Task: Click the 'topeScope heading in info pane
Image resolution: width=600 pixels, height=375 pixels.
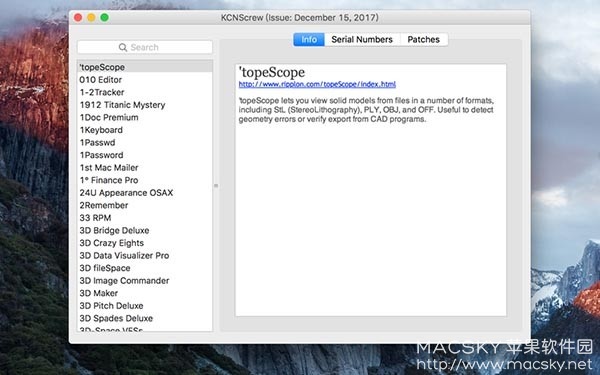Action: point(272,72)
